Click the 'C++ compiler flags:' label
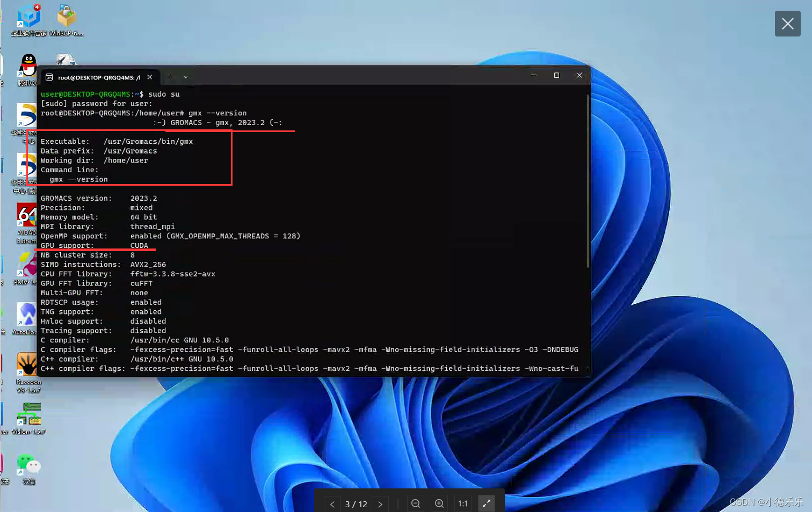 [x=83, y=369]
